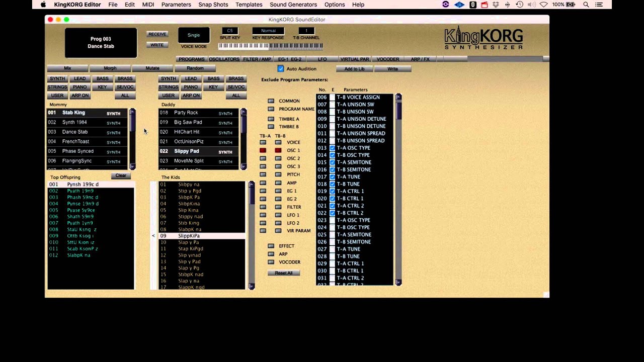Click the Dropbox menu bar icon
This screenshot has height=362, width=644.
tap(496, 5)
